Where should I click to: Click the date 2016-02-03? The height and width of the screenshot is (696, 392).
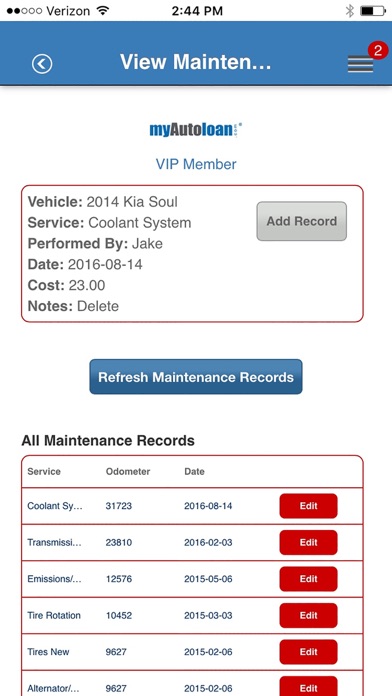(x=208, y=542)
